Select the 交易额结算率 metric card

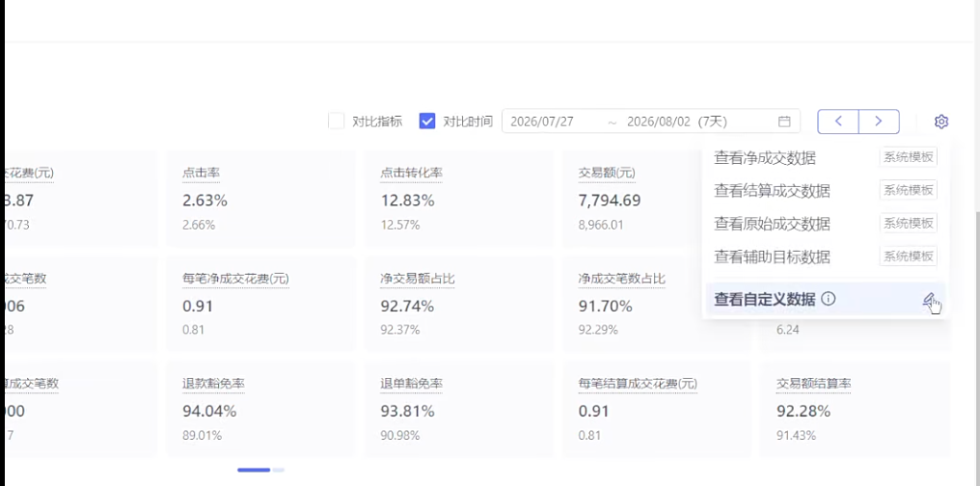(855, 409)
